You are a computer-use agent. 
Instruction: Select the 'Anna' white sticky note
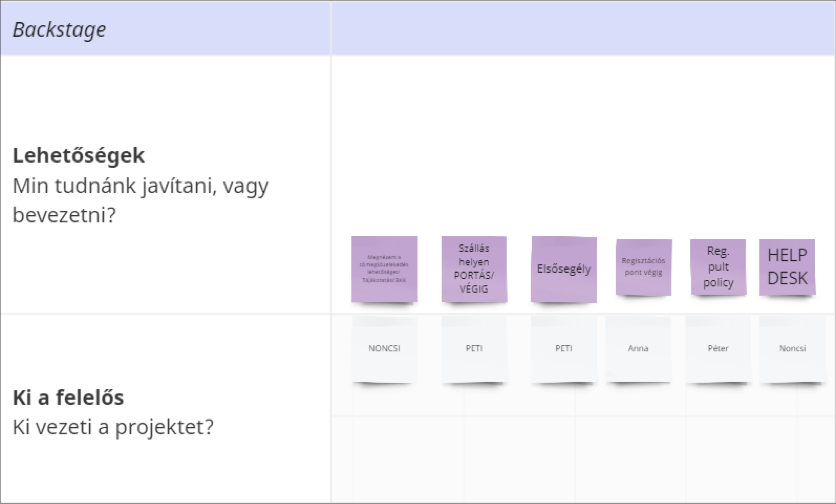click(638, 350)
